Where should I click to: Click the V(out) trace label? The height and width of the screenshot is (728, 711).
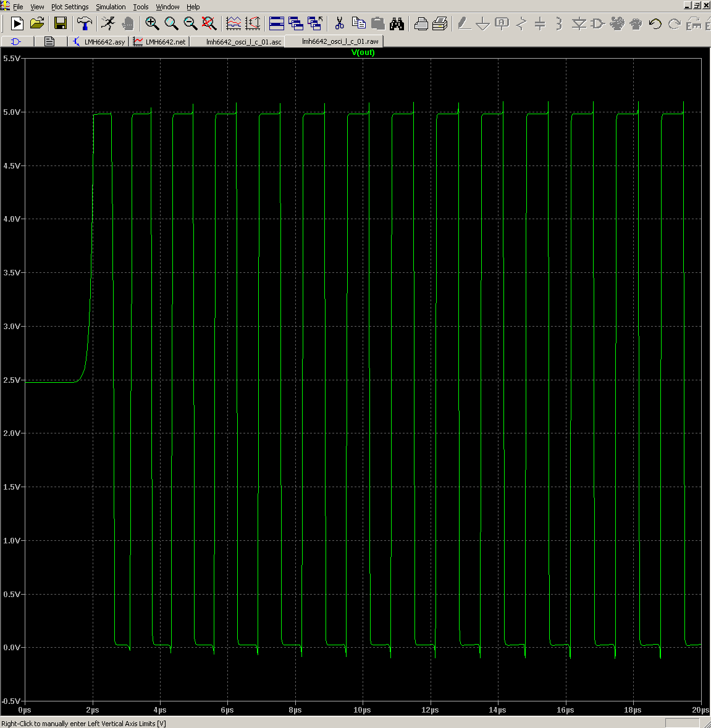tap(363, 52)
